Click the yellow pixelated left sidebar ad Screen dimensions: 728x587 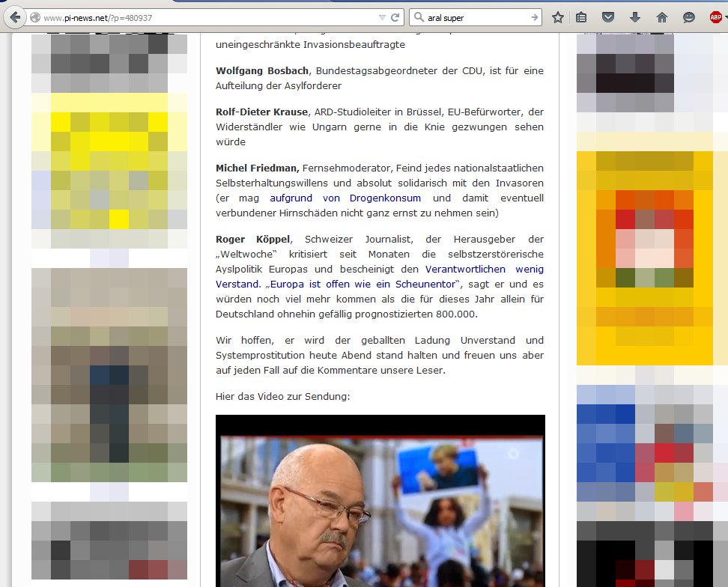tap(109, 165)
